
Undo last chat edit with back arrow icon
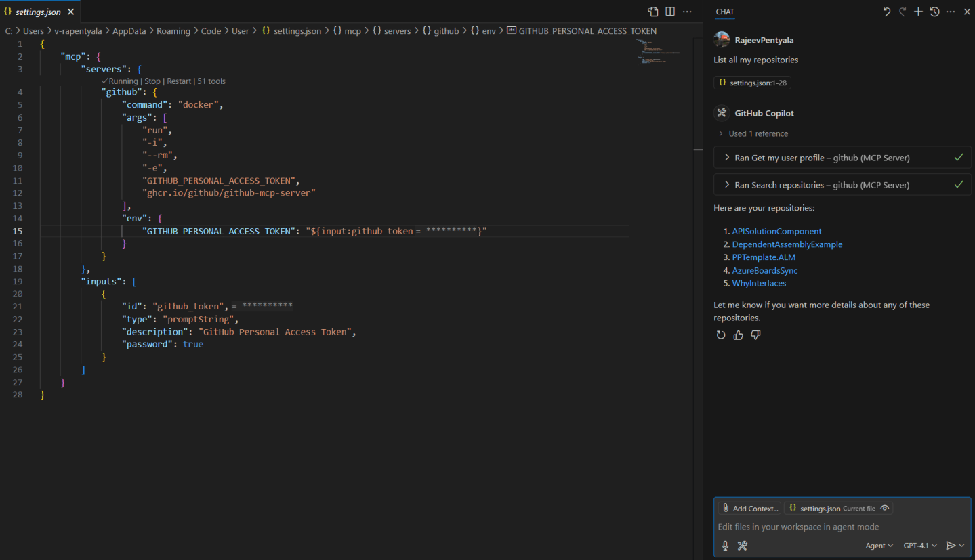point(886,11)
